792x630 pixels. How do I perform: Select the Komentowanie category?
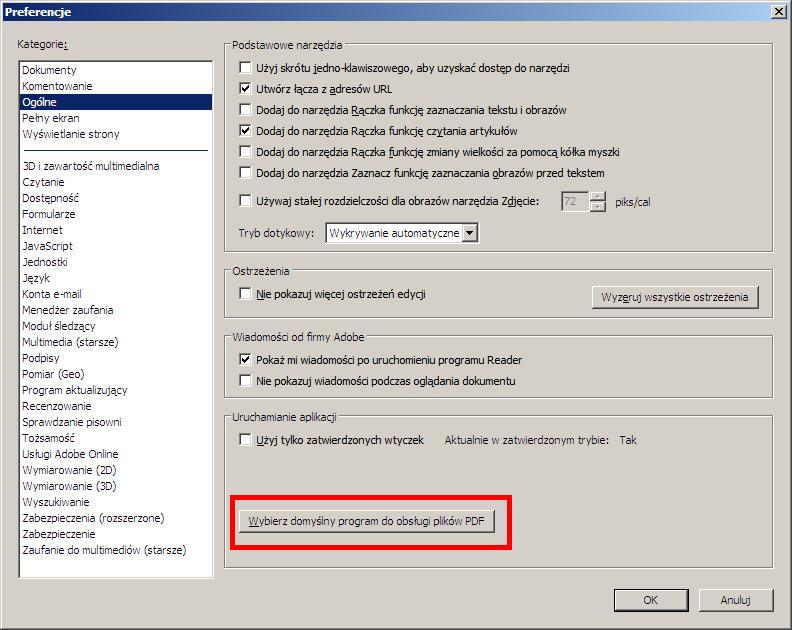(x=57, y=86)
